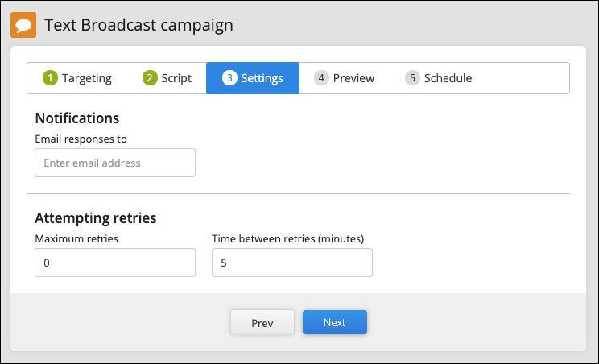Click the green step 1 circle icon
The width and height of the screenshot is (599, 364).
[50, 78]
